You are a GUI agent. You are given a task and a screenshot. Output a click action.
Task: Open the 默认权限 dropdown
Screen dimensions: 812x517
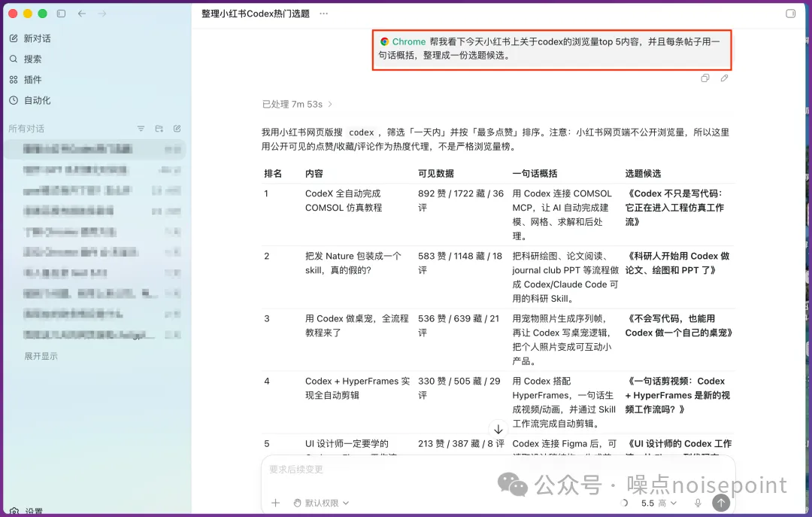321,503
